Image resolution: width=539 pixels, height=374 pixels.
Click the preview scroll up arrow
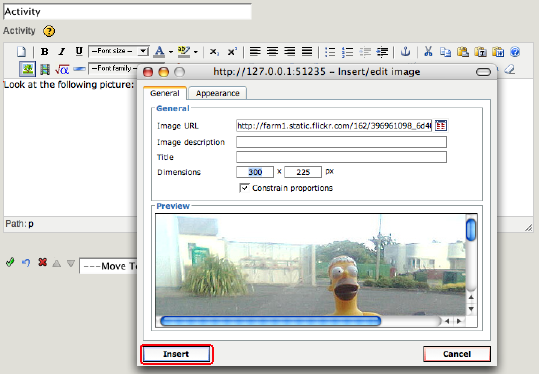471,297
